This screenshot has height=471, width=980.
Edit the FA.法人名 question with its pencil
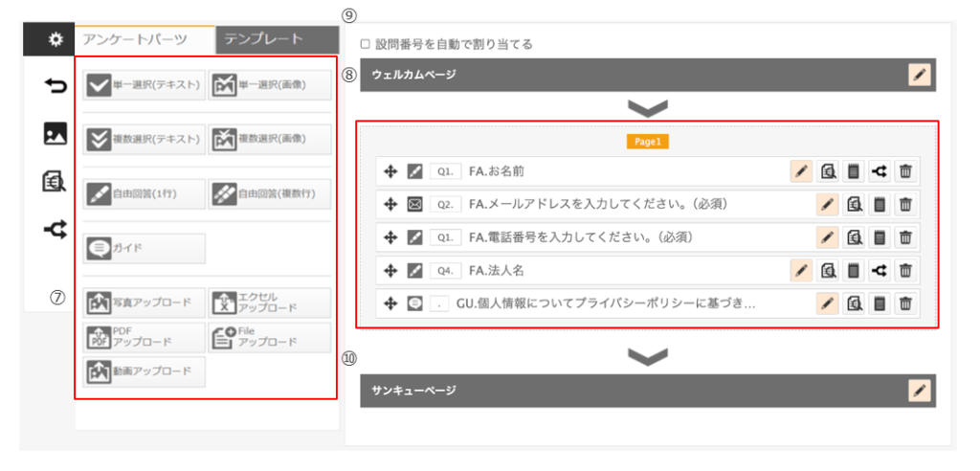[x=801, y=271]
